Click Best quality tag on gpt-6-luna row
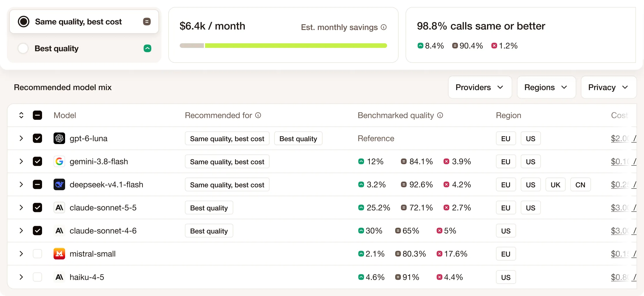The height and width of the screenshot is (296, 644). click(x=298, y=139)
